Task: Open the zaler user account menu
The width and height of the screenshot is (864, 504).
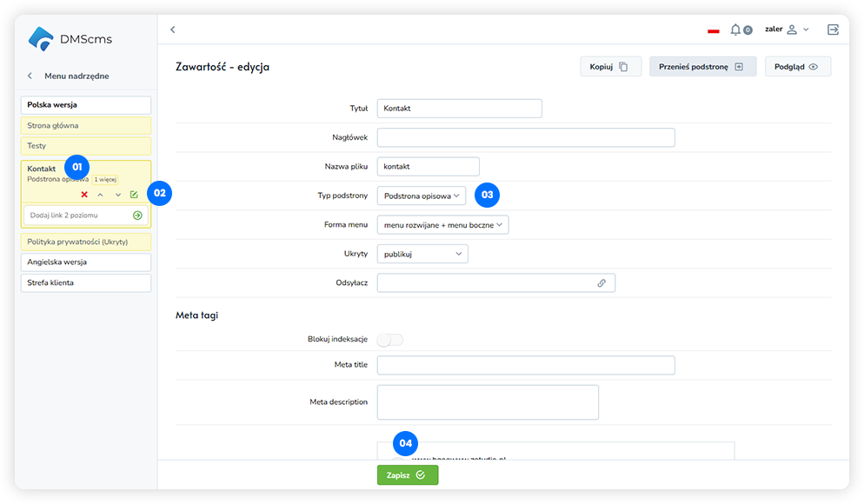Action: coord(787,30)
